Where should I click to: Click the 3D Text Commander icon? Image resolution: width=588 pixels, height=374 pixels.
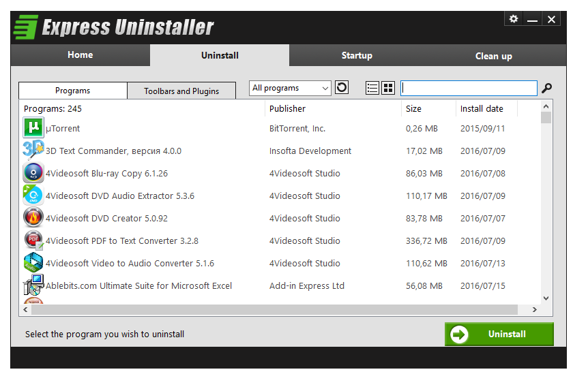tap(33, 150)
